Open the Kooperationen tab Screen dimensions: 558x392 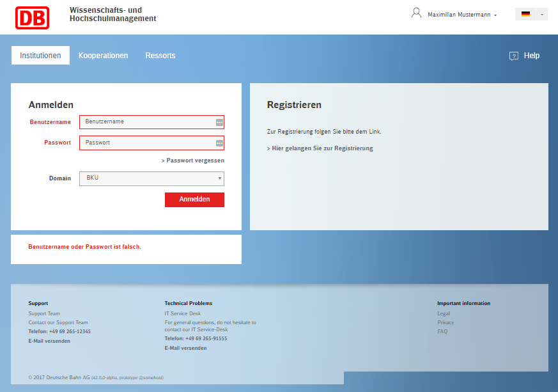(103, 56)
